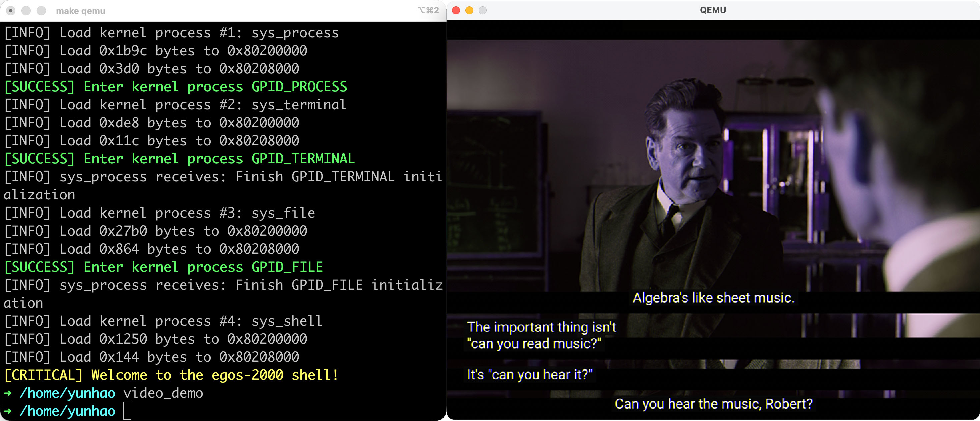Minimize the QEMU window with yellow button
980x421 pixels.
tap(469, 10)
